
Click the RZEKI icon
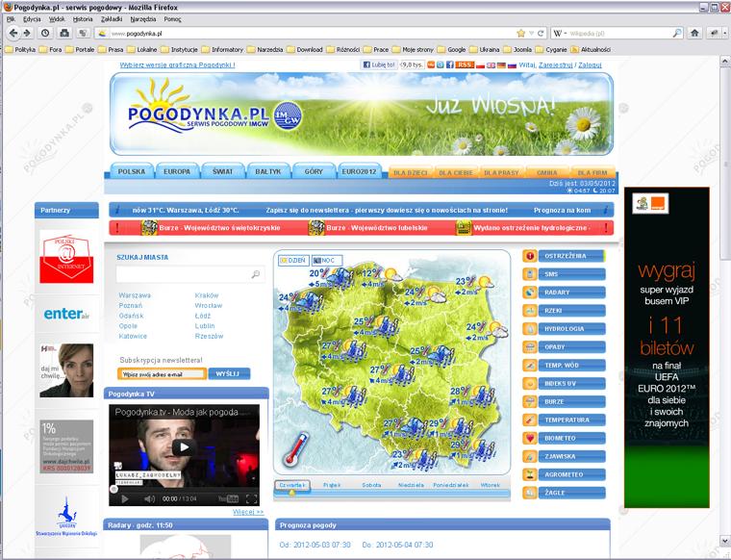(530, 311)
